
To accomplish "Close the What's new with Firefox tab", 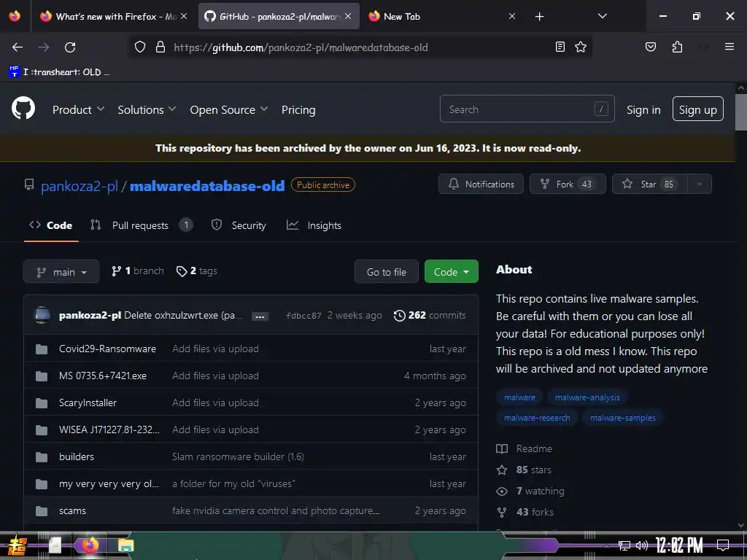I will pos(184,16).
